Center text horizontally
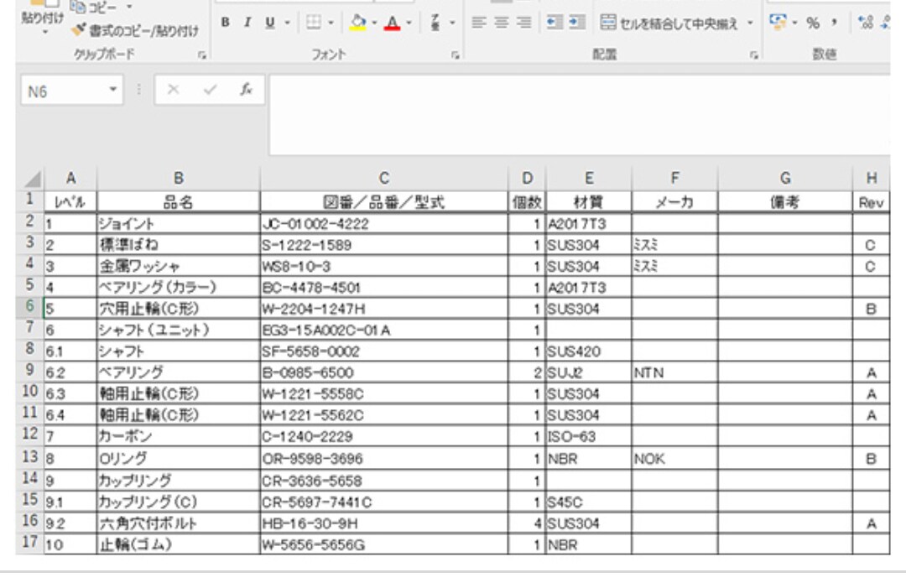The image size is (906, 588). [x=502, y=23]
